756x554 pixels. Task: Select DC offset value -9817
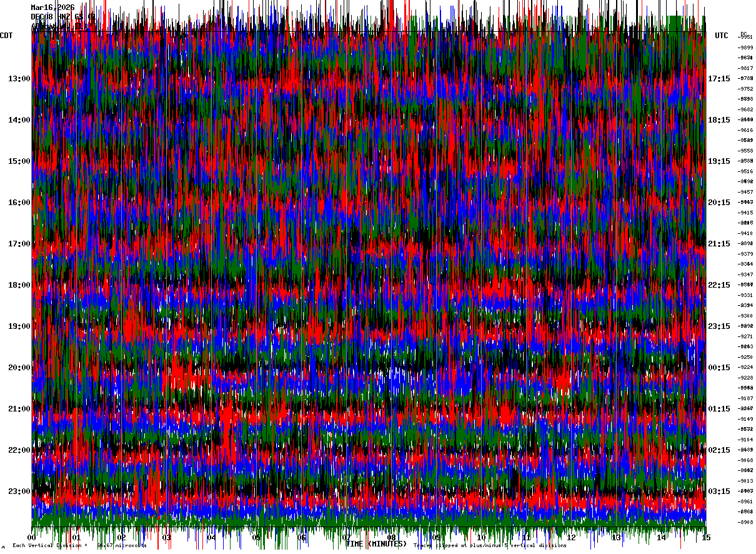(747, 68)
